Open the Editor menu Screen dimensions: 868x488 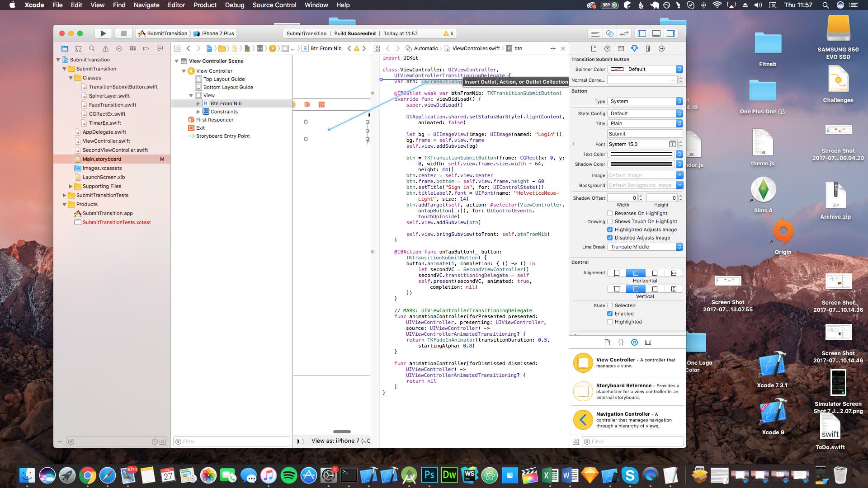[176, 5]
